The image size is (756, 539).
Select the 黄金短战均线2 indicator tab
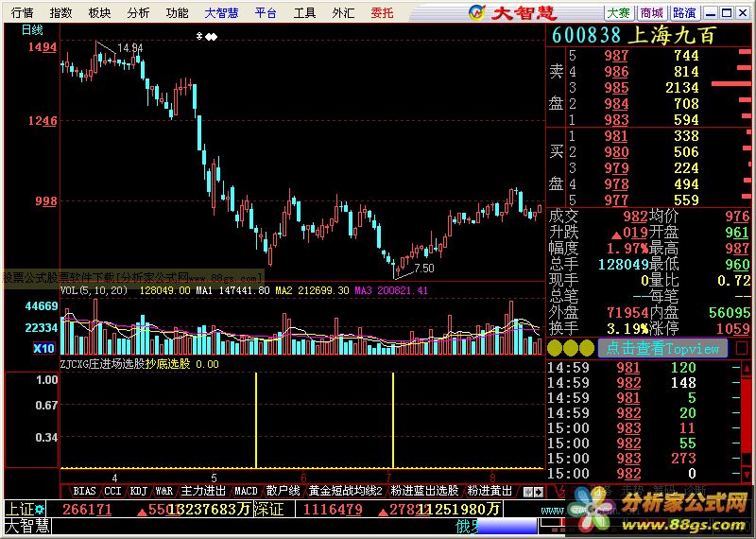point(345,491)
